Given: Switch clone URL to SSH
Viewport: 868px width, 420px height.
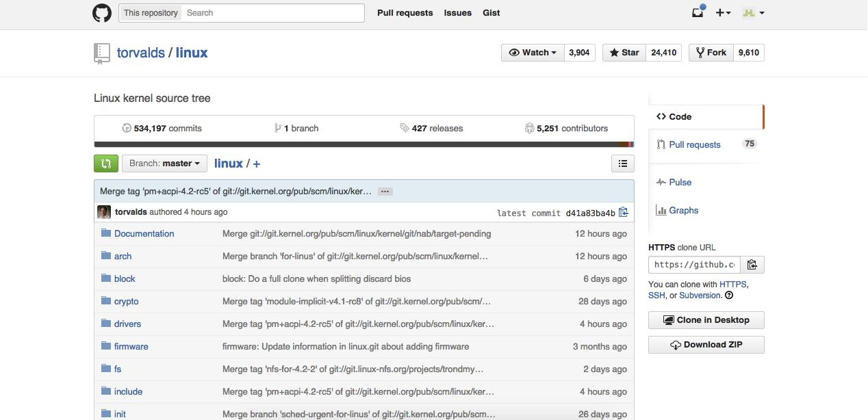Looking at the screenshot, I should [x=656, y=296].
